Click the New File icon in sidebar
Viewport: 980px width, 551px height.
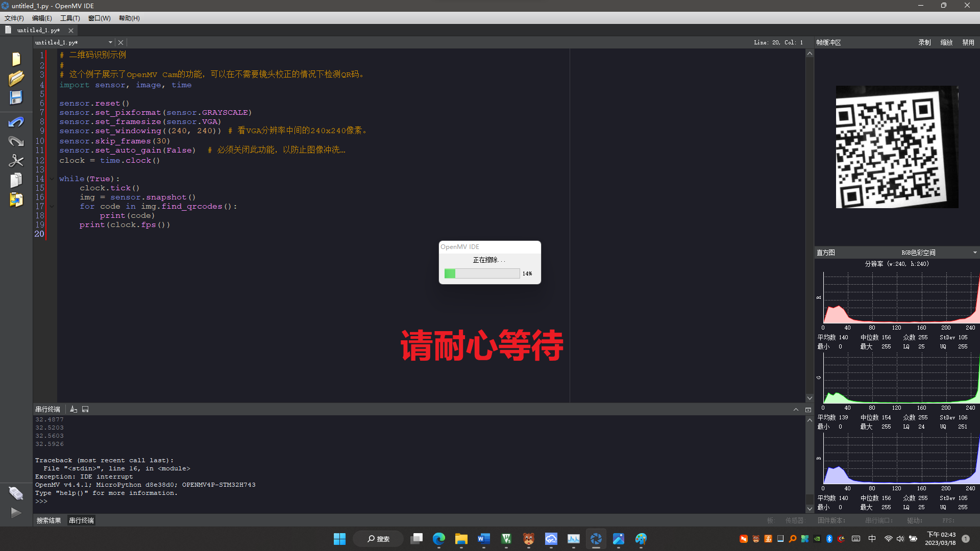coord(16,59)
